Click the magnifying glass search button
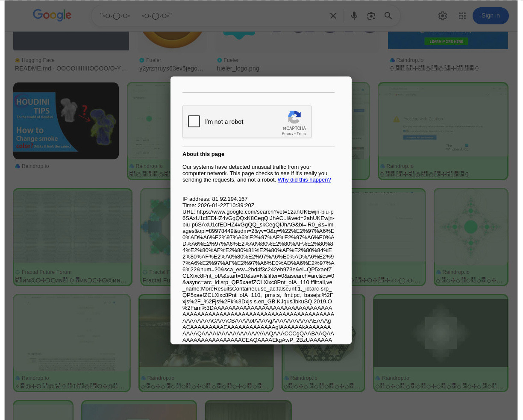This screenshot has height=420, width=523. point(388,16)
